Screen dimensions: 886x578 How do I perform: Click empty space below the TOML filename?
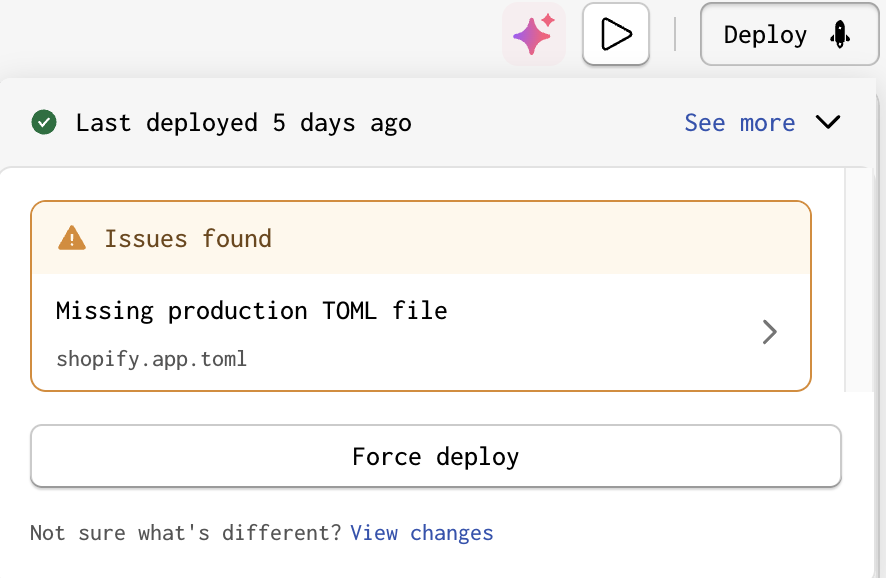(400, 380)
